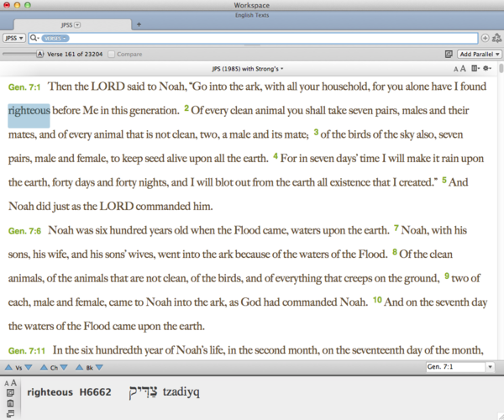Open the Gen. 7:1 reference dropdown arrow
Viewport: 504px width, 420px height.
[x=490, y=366]
